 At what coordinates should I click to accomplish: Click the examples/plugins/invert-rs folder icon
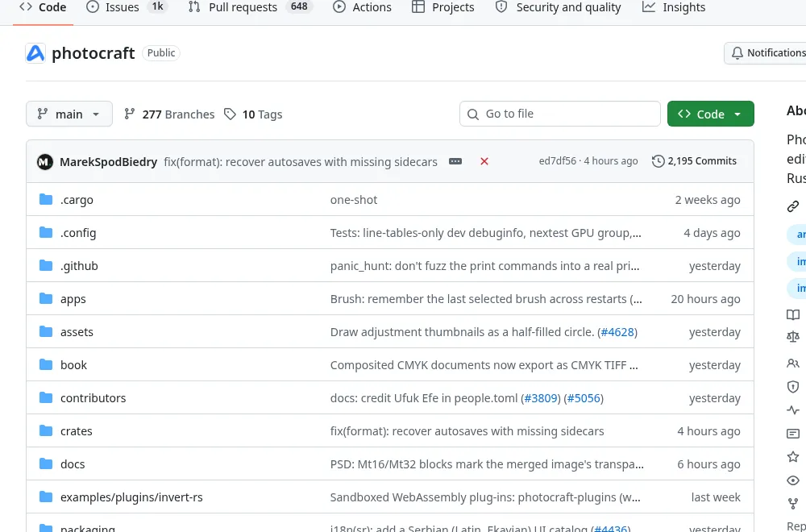tap(46, 497)
